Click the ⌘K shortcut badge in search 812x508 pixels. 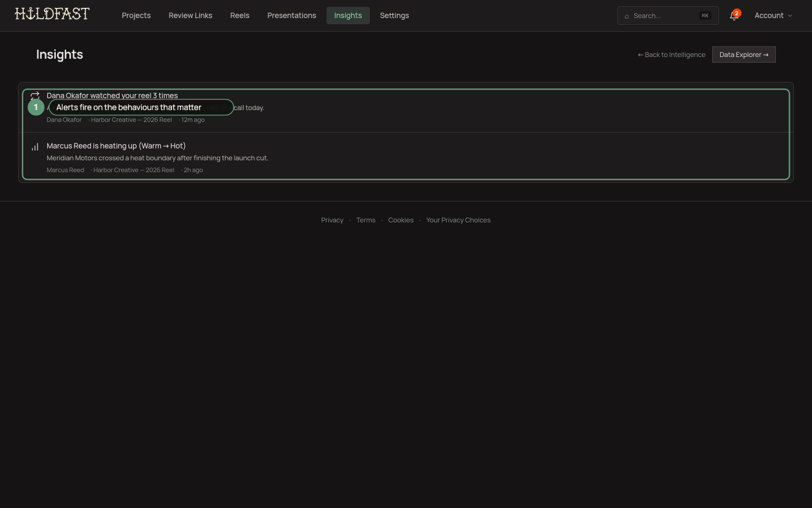[x=705, y=16]
